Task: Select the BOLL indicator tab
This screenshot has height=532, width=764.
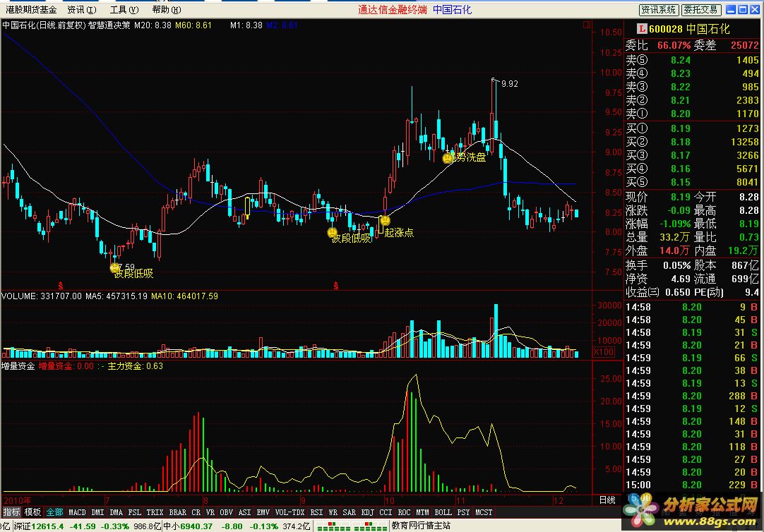Action: click(x=443, y=512)
